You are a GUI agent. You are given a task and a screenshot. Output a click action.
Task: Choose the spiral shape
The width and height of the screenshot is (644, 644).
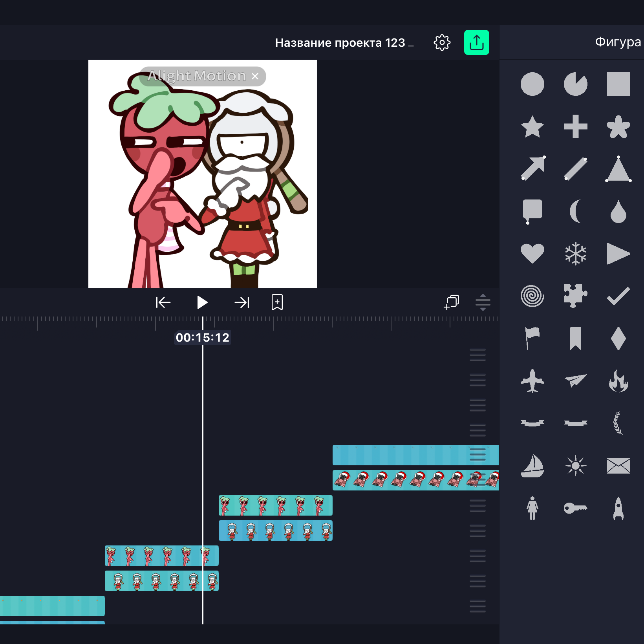click(x=532, y=296)
